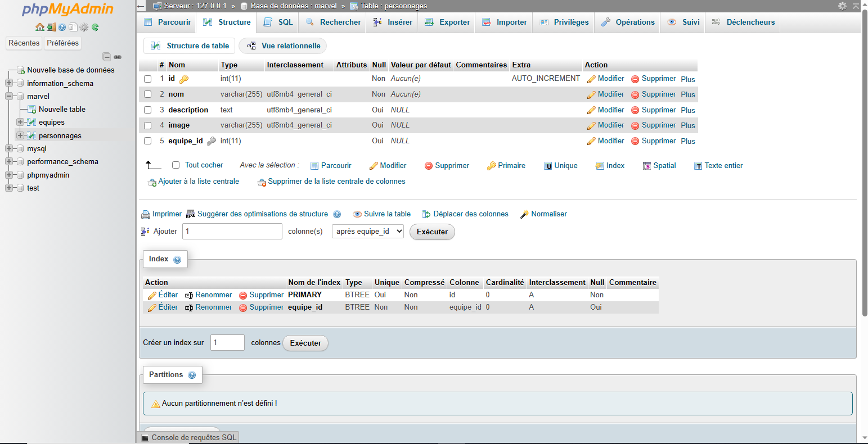
Task: Check the image column checkbox
Action: (148, 125)
